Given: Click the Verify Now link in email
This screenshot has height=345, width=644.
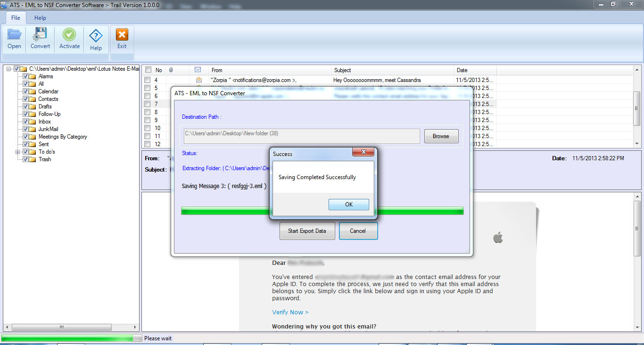Looking at the screenshot, I should (x=290, y=312).
